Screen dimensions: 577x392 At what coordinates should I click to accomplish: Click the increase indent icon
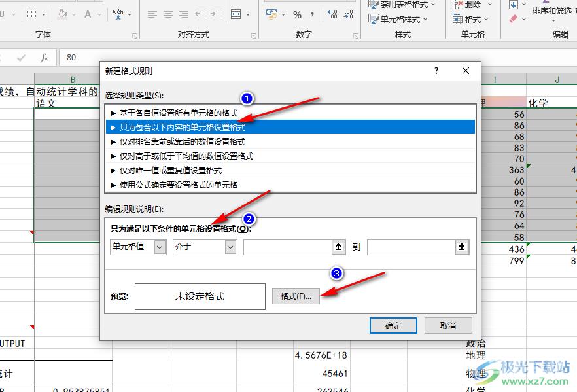click(x=216, y=14)
